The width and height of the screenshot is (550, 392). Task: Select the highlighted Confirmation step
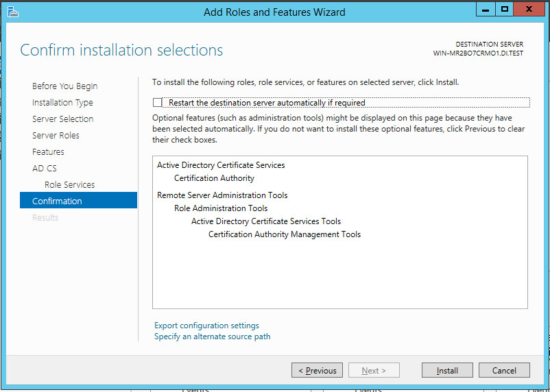click(57, 201)
